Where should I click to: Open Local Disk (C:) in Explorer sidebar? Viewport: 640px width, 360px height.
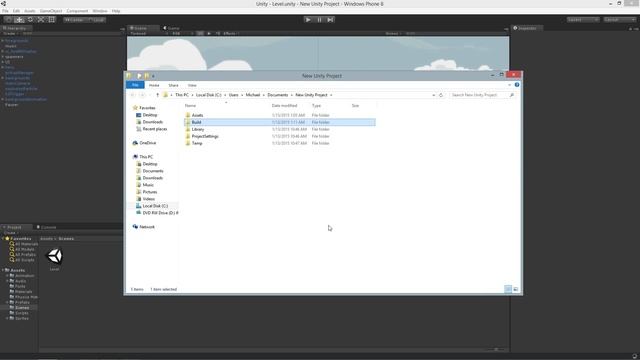152,206
